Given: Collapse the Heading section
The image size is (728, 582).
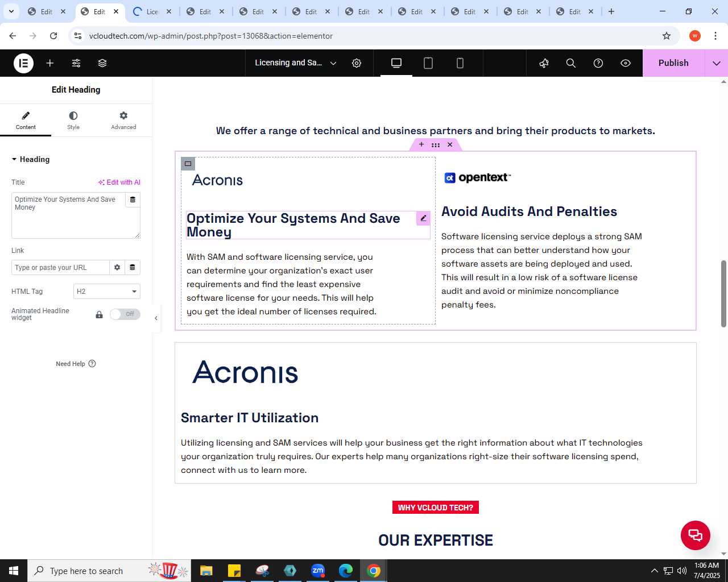Looking at the screenshot, I should (x=31, y=159).
